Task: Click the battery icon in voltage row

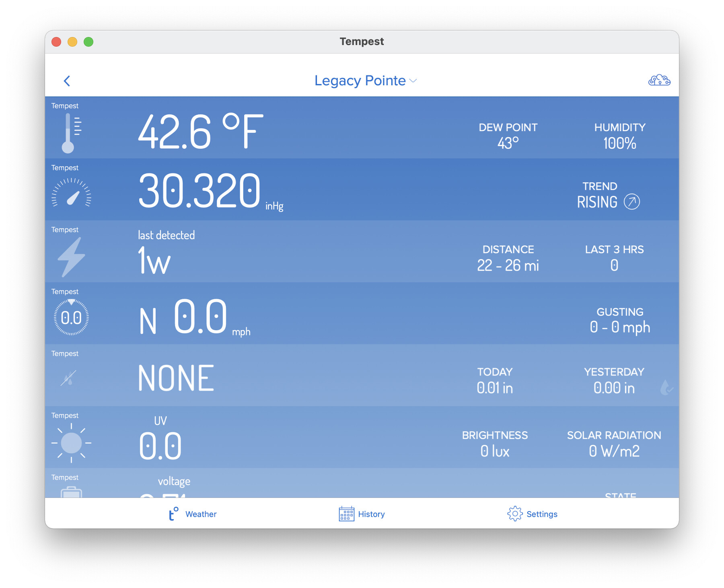Action: pos(71,492)
